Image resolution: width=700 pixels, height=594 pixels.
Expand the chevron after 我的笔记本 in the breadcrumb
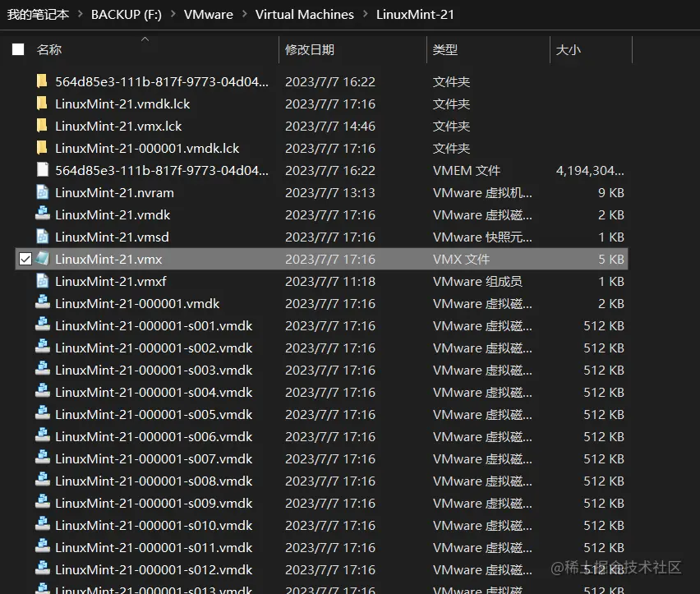[81, 14]
